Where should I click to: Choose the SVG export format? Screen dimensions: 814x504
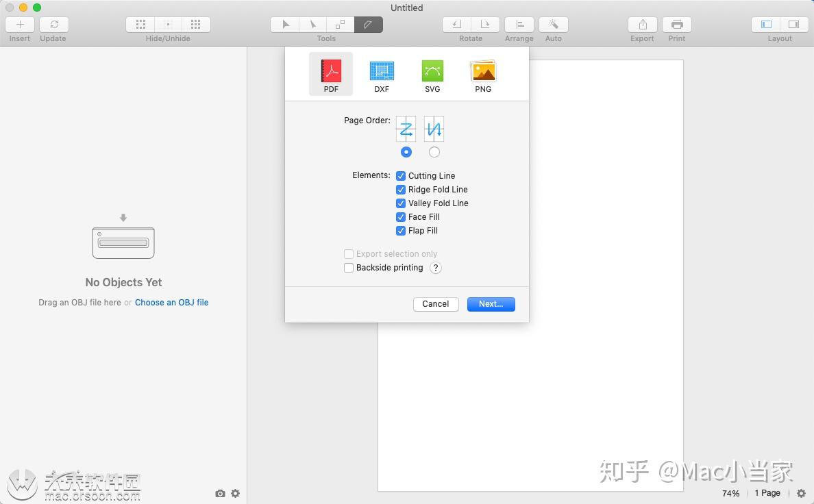[x=432, y=73]
